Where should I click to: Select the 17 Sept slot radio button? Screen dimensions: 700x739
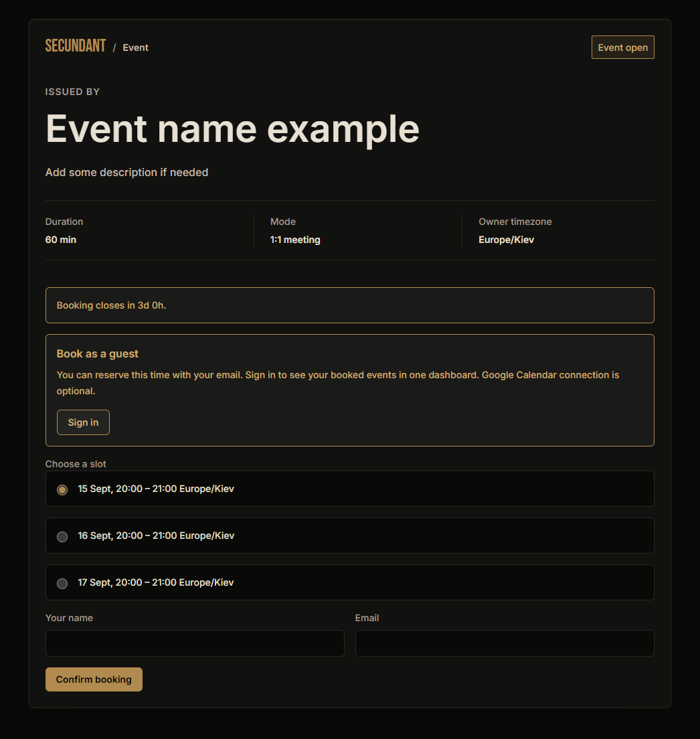[x=62, y=584]
